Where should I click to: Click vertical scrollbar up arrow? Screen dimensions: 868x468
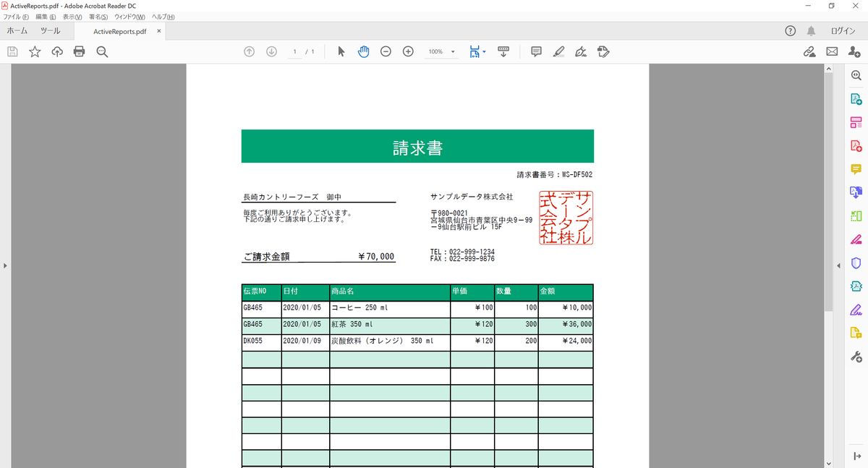(x=828, y=69)
